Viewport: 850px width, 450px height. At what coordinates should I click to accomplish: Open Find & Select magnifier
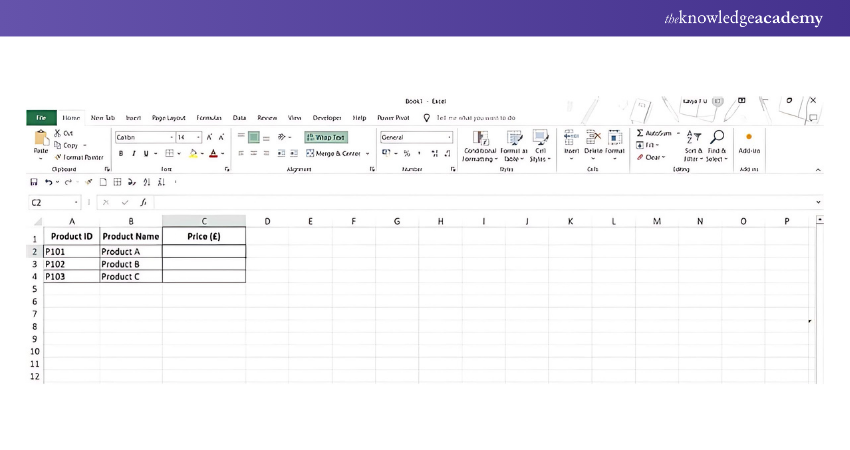(717, 139)
